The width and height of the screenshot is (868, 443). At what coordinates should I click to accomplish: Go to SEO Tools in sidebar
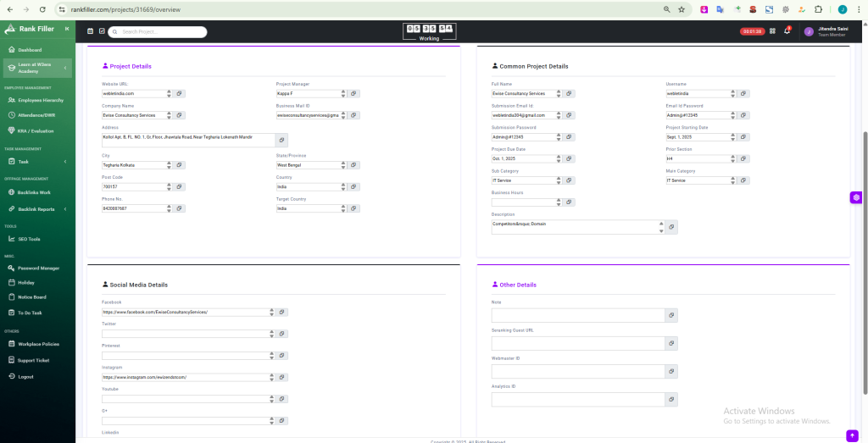[x=29, y=238]
